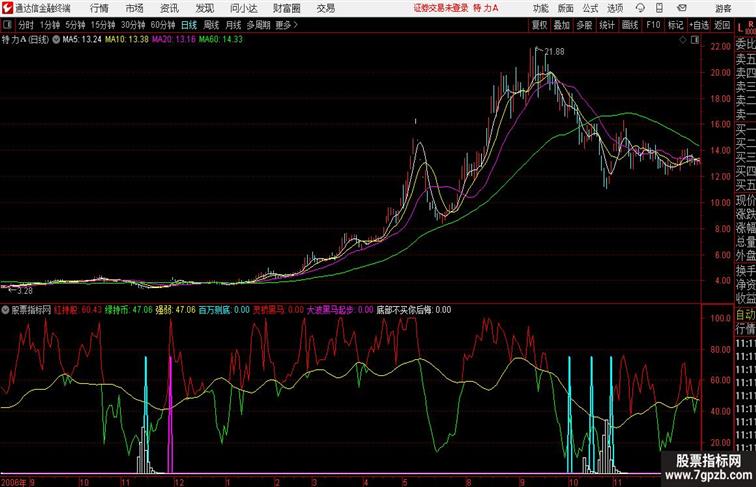Select the 多周期 multi-period tab
The width and height of the screenshot is (756, 487).
pos(258,25)
